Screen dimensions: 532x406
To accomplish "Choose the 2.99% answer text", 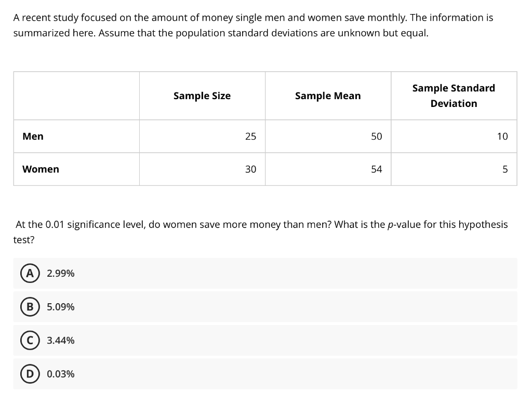I will point(60,274).
